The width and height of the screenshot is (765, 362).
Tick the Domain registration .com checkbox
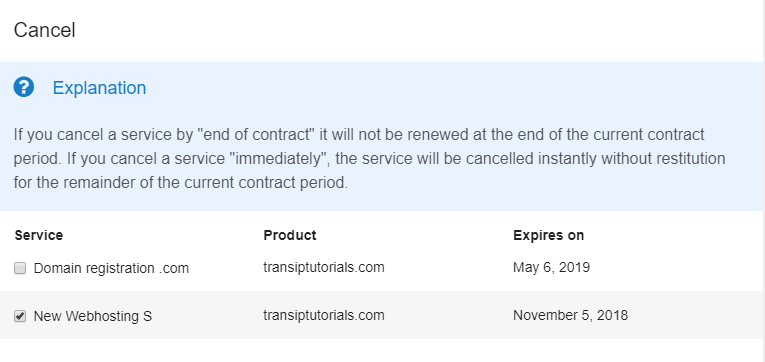coord(20,268)
